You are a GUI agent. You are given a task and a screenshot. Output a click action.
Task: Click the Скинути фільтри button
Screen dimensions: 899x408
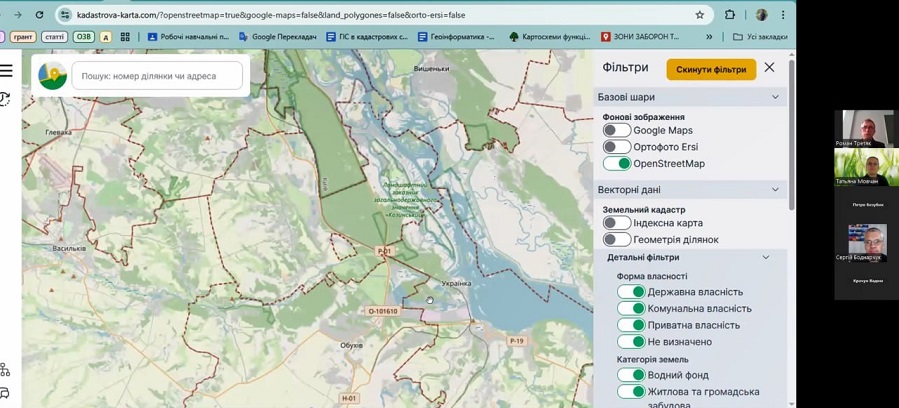coord(711,69)
